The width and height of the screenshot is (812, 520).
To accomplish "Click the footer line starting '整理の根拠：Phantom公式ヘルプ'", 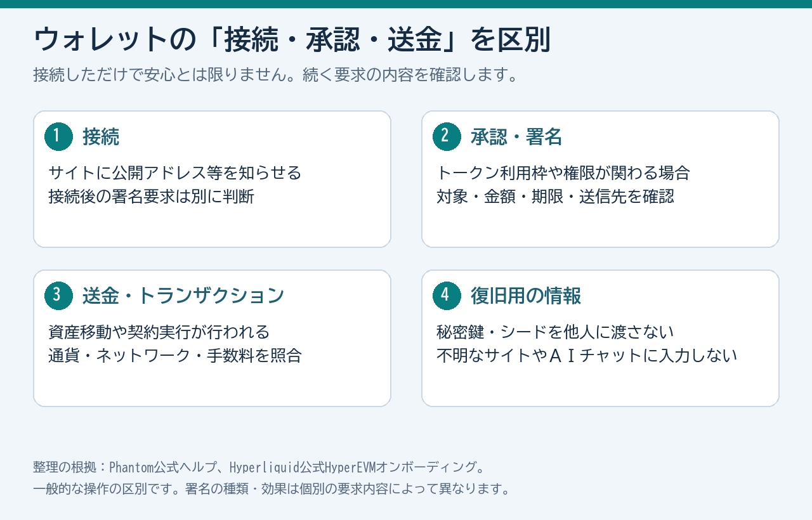I will click(x=259, y=467).
